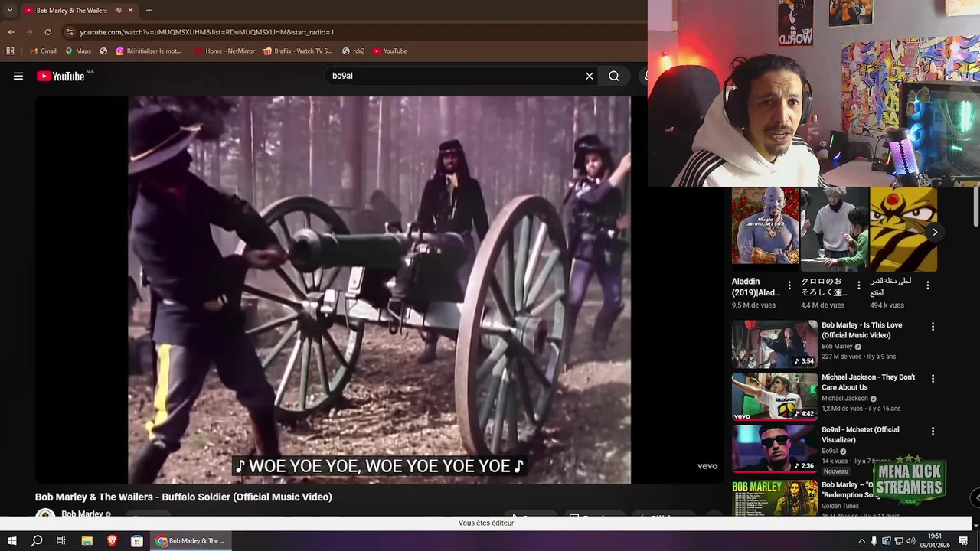
Task: Go to YouTube home via logo
Action: pyautogui.click(x=60, y=76)
